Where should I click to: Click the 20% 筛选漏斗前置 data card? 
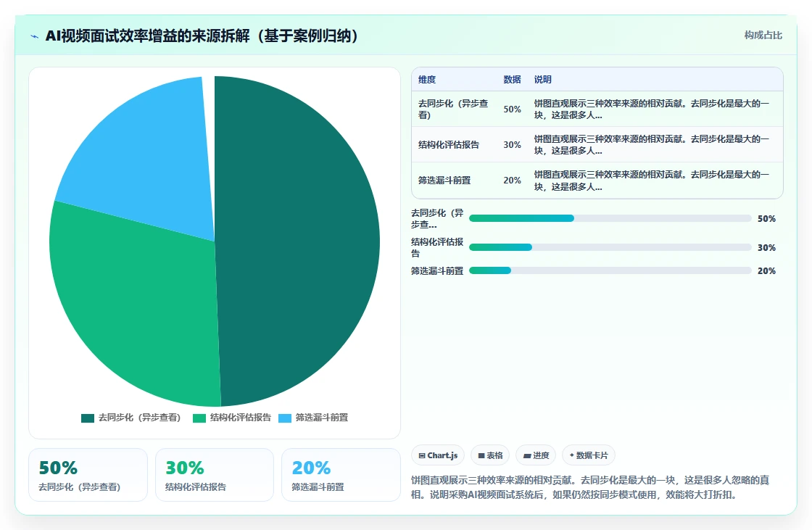click(341, 475)
